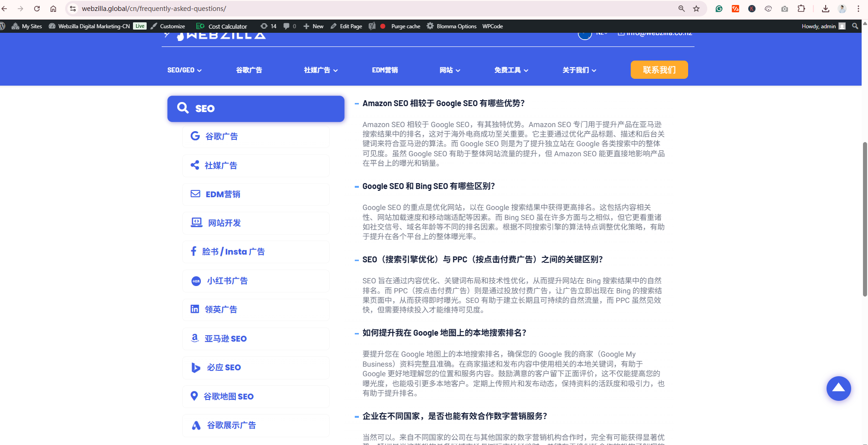Open the browser home page icon
This screenshot has height=445, width=868.
pos(53,9)
